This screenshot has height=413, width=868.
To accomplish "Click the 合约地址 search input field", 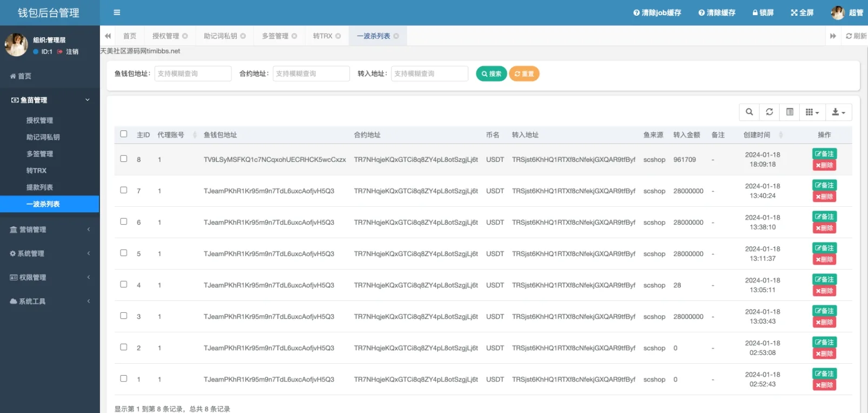I will (x=311, y=74).
